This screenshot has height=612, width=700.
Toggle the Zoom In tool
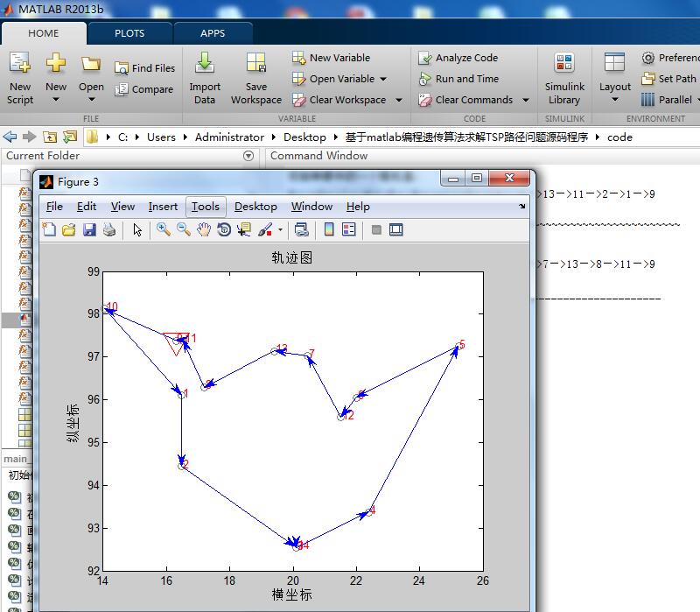tap(164, 229)
